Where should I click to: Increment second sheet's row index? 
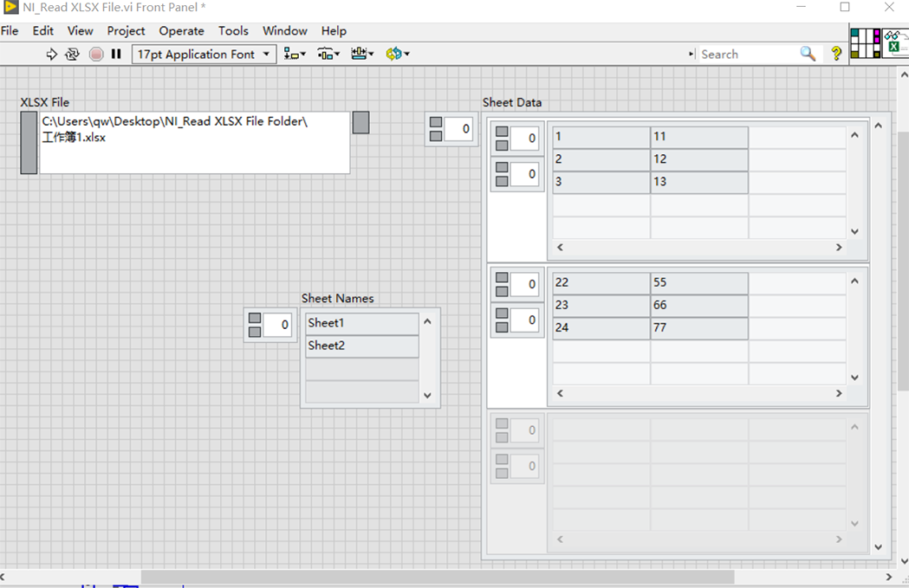(502, 277)
